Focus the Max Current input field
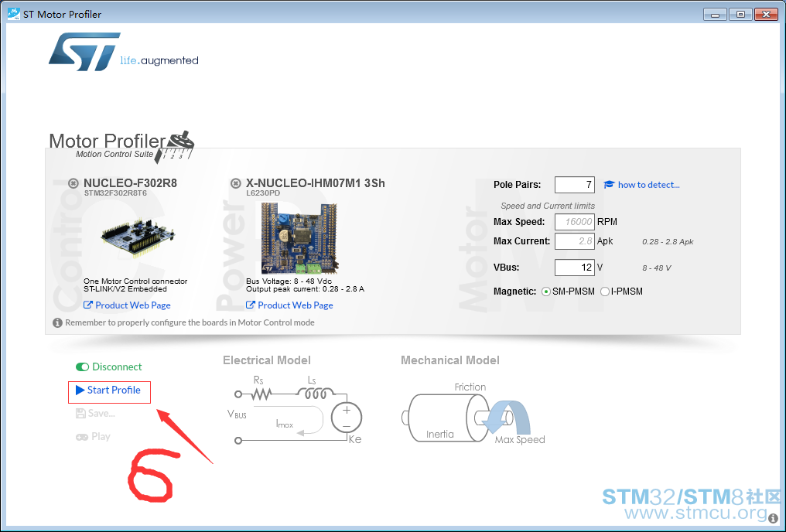This screenshot has width=786, height=532. pos(575,241)
